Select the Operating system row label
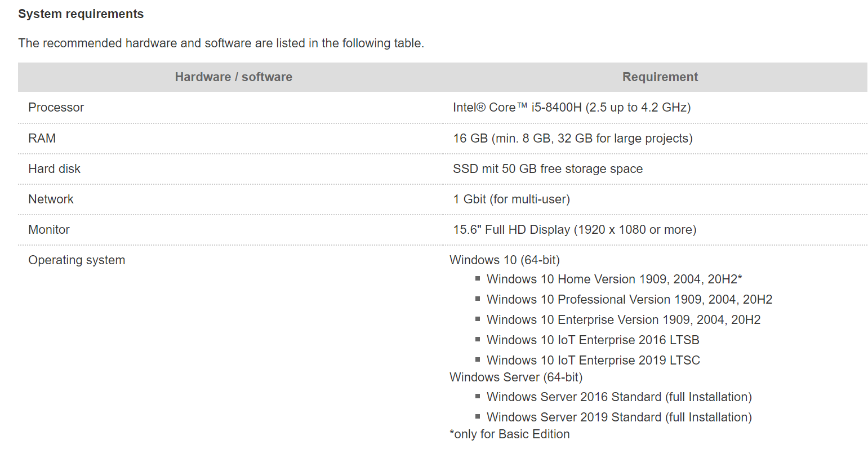 point(77,260)
